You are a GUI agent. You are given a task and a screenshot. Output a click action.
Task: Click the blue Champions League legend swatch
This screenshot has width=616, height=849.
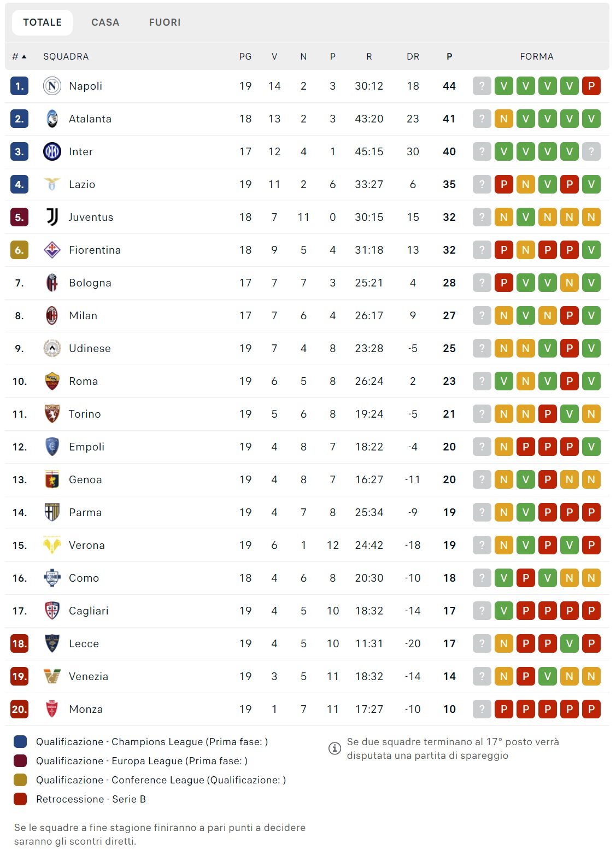point(20,742)
